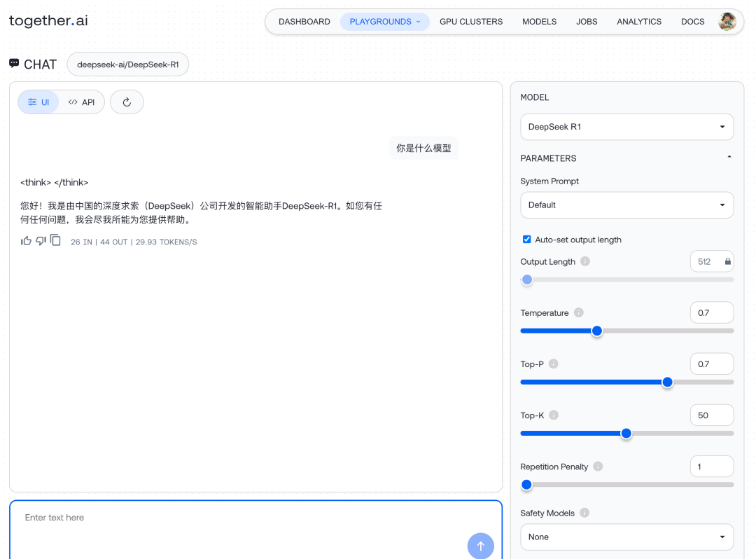Image resolution: width=756 pixels, height=559 pixels.
Task: Click the <think> </think> text line
Action: (x=54, y=182)
